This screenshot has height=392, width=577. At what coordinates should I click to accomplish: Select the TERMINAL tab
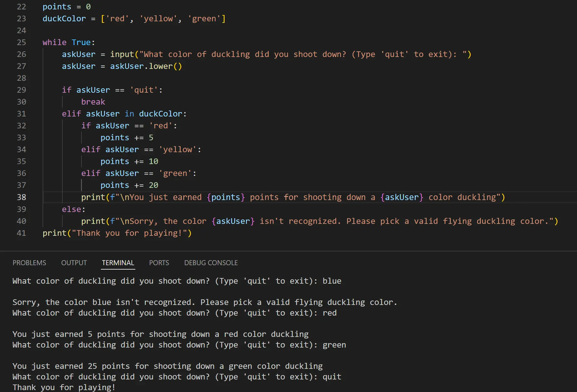[118, 263]
